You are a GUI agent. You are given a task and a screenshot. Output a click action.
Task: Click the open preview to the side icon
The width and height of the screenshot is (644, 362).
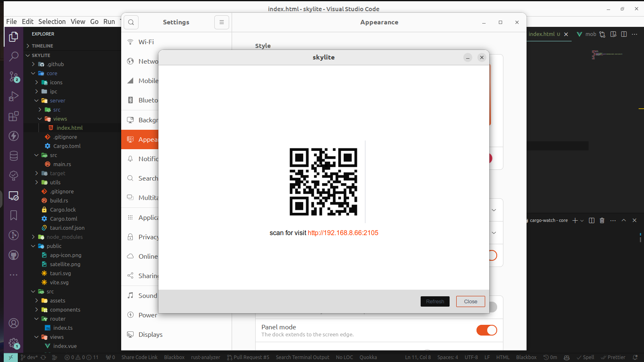pos(613,34)
